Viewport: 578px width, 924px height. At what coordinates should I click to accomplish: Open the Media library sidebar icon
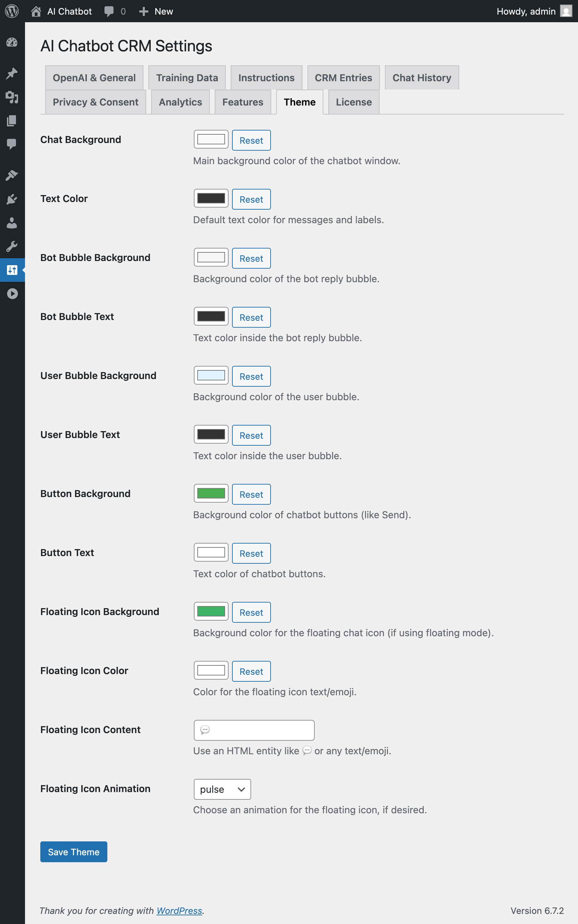click(12, 97)
